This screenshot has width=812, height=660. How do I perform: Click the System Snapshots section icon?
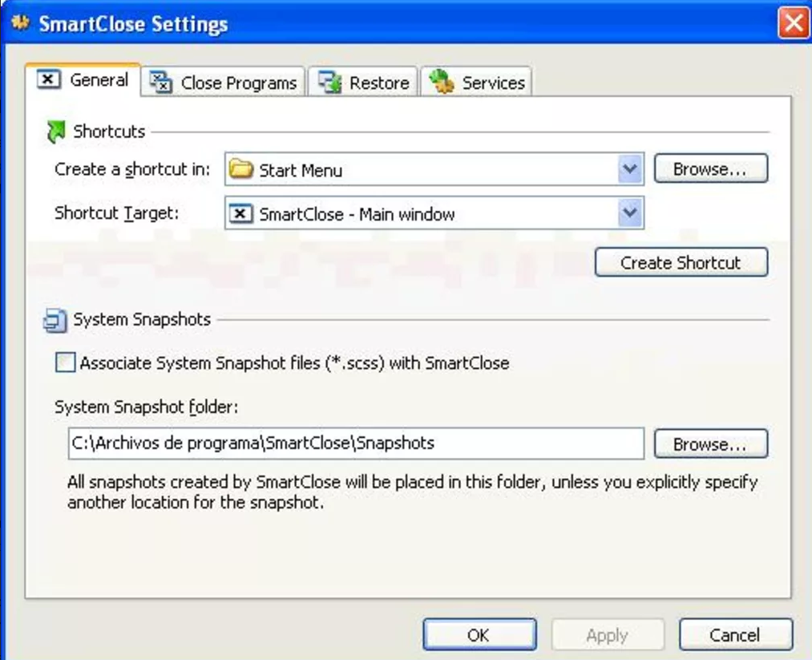tap(55, 320)
